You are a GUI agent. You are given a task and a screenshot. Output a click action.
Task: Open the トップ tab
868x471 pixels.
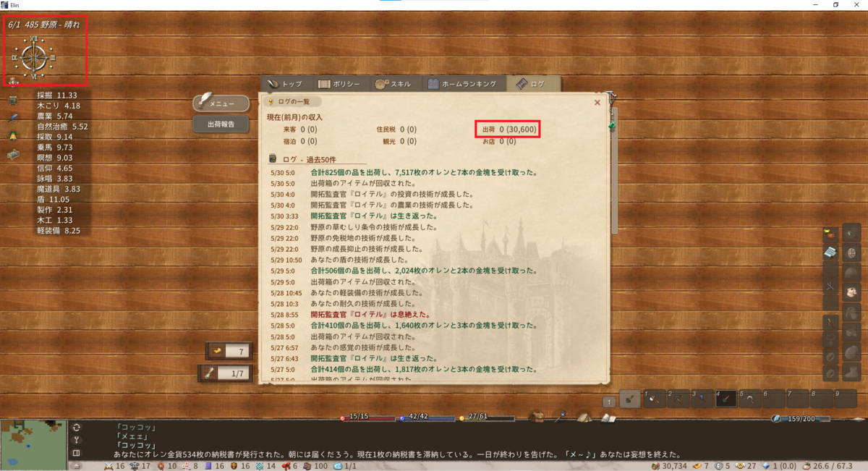click(x=286, y=84)
